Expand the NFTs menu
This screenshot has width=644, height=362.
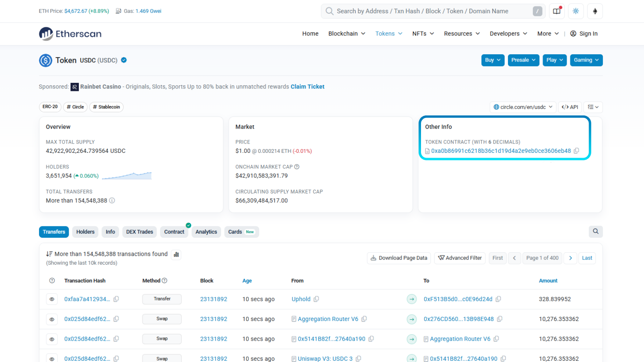423,34
